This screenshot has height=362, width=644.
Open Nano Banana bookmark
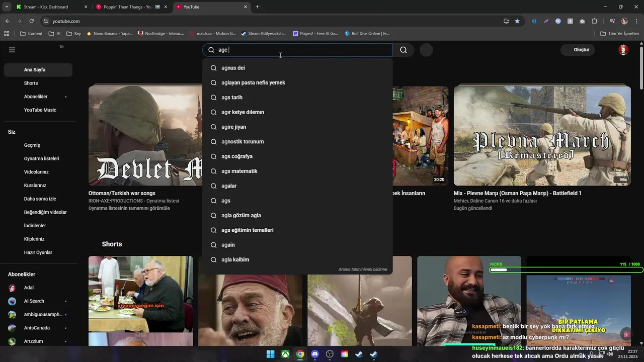click(109, 34)
